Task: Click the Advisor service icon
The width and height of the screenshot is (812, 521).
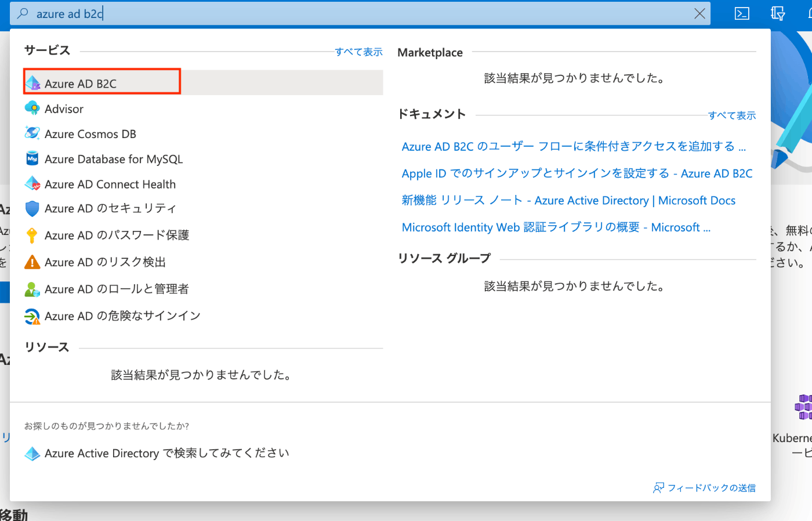Action: pos(32,108)
